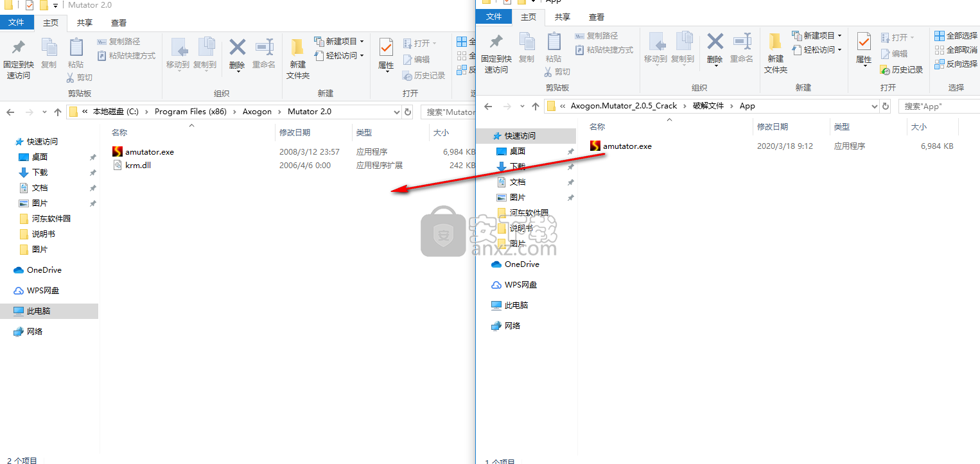The width and height of the screenshot is (980, 464).
Task: Click Rename (重命名) in Mutator window
Action: coord(264,54)
